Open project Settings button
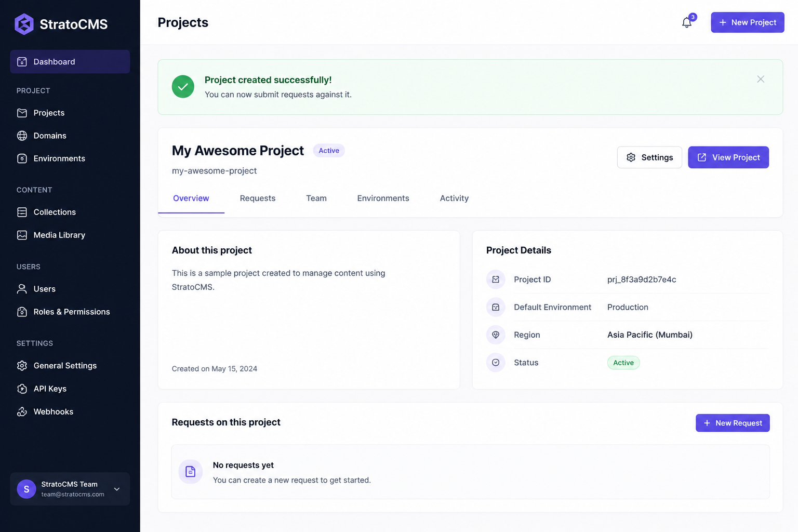The width and height of the screenshot is (798, 532). (649, 157)
